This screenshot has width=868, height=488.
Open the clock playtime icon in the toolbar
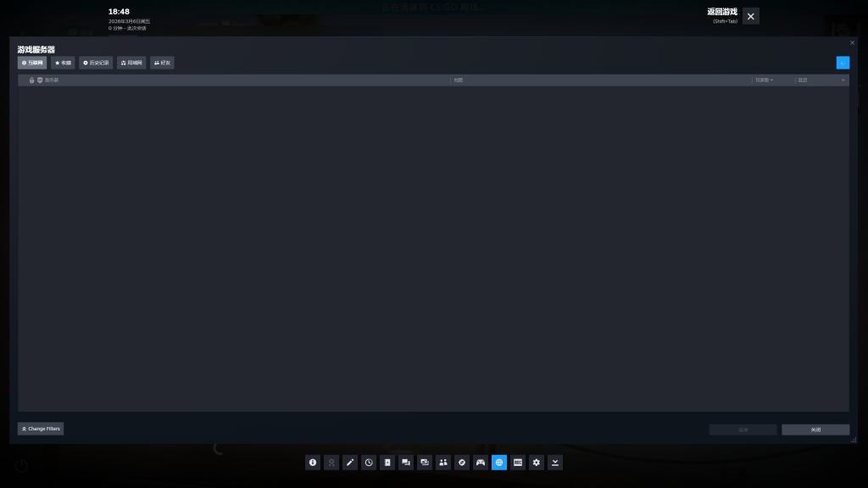point(369,463)
